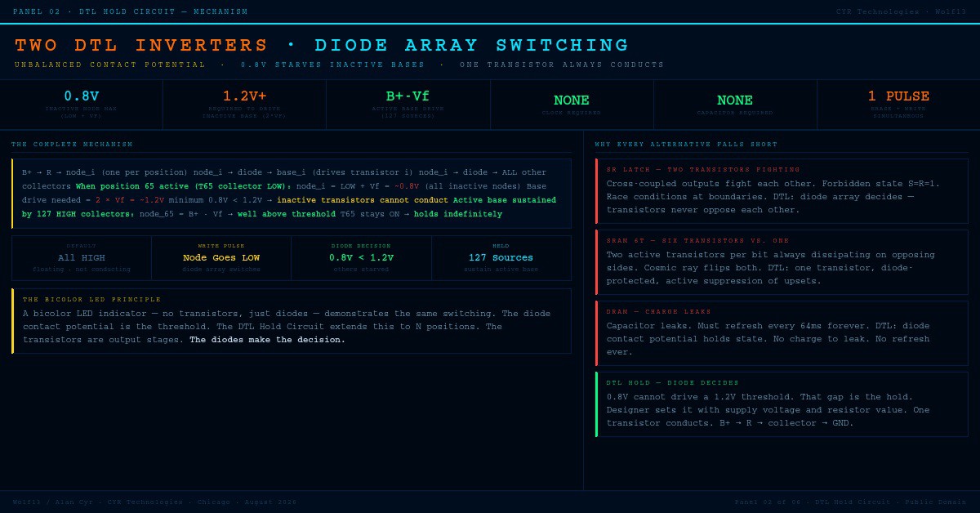The width and height of the screenshot is (980, 513).
Task: Click the 0.8V < 1.2V diode decision cell
Action: click(x=361, y=257)
